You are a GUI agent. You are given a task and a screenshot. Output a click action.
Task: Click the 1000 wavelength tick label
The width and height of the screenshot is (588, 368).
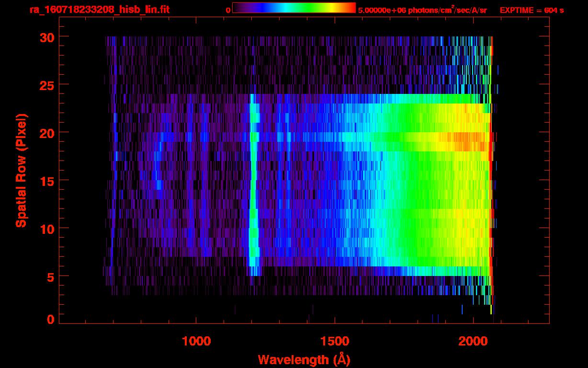pos(196,341)
